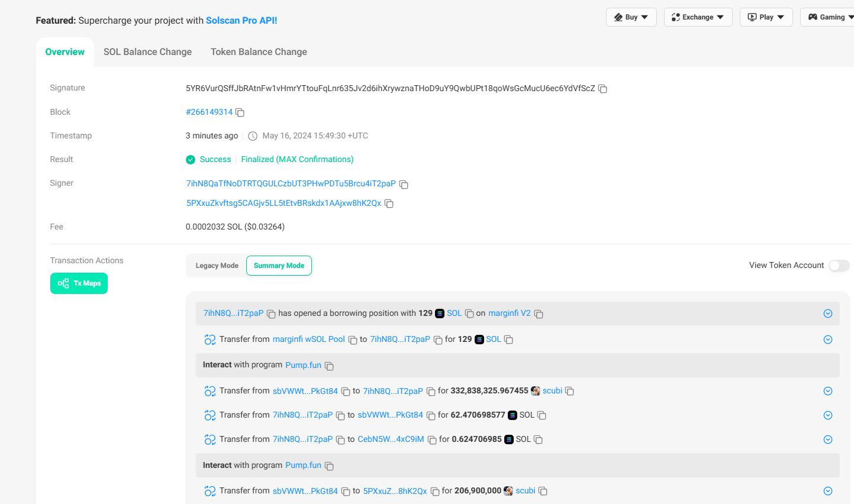Viewport: 854px width, 504px height.
Task: Copy marginfi V2 program address
Action: 539,314
